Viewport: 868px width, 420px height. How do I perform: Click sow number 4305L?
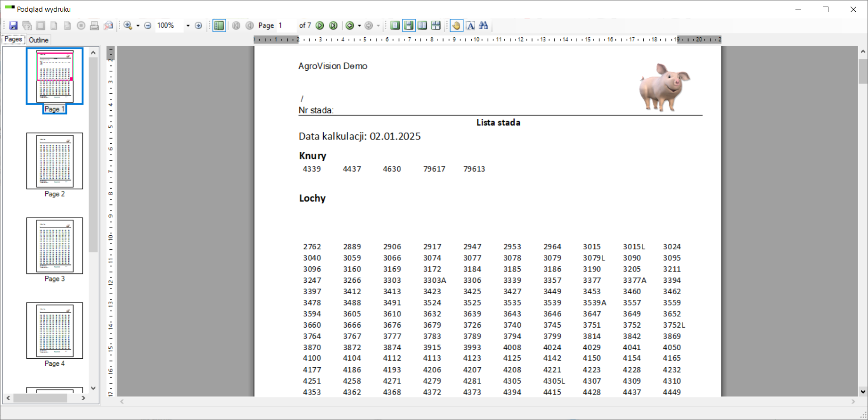(x=554, y=381)
